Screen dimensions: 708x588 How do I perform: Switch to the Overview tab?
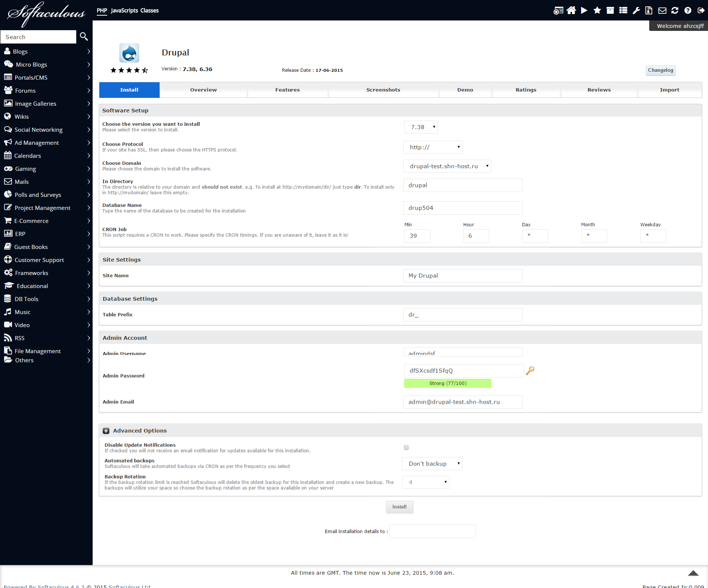[x=203, y=90]
